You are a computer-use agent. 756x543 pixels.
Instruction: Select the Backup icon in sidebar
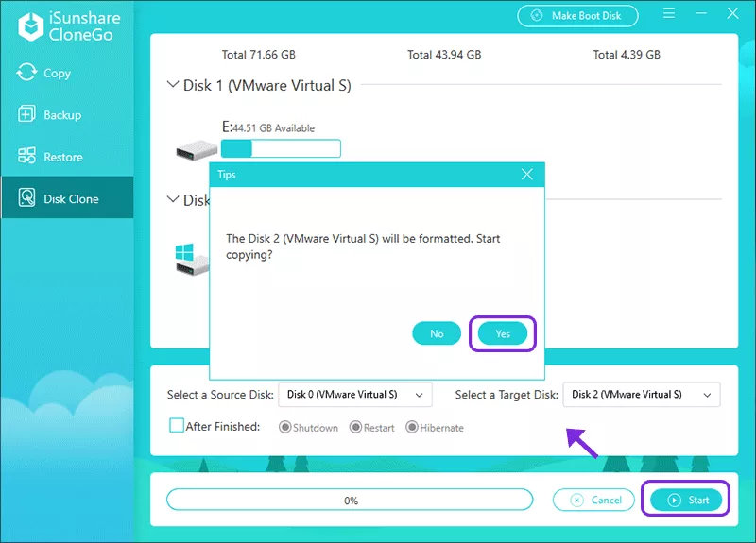(x=26, y=114)
